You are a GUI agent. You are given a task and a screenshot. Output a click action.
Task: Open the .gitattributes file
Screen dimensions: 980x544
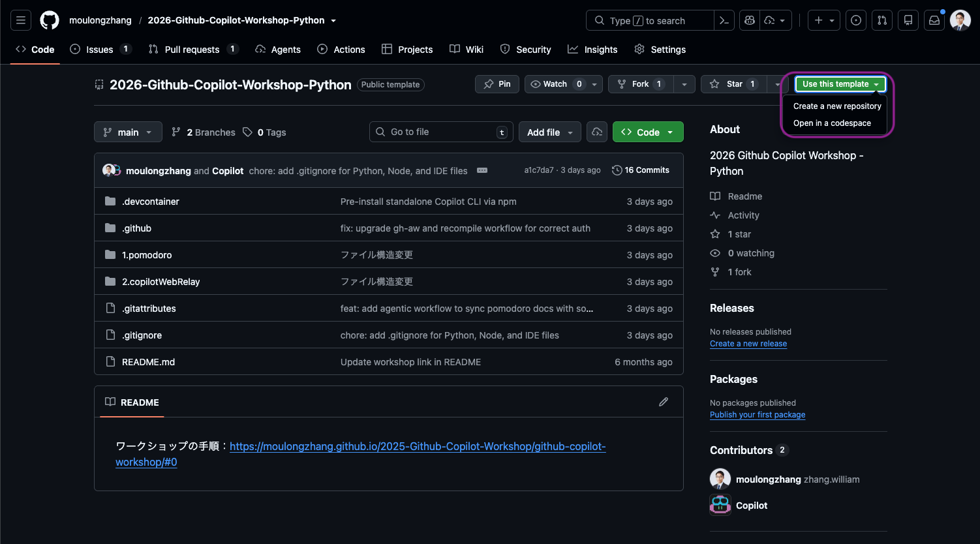point(149,309)
